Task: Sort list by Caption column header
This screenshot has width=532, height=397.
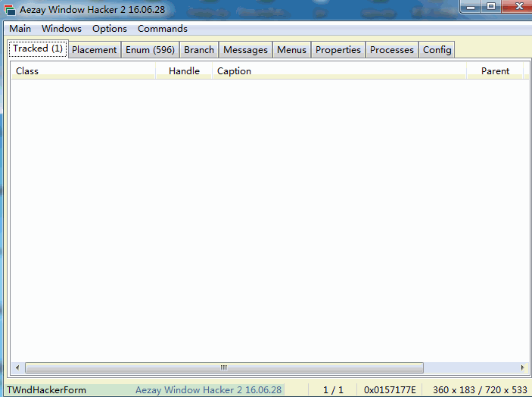Action: point(339,70)
